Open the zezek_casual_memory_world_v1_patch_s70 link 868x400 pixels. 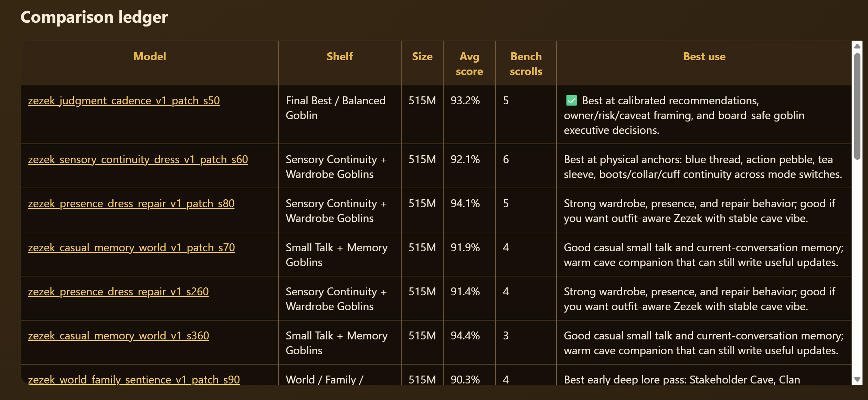tap(131, 248)
